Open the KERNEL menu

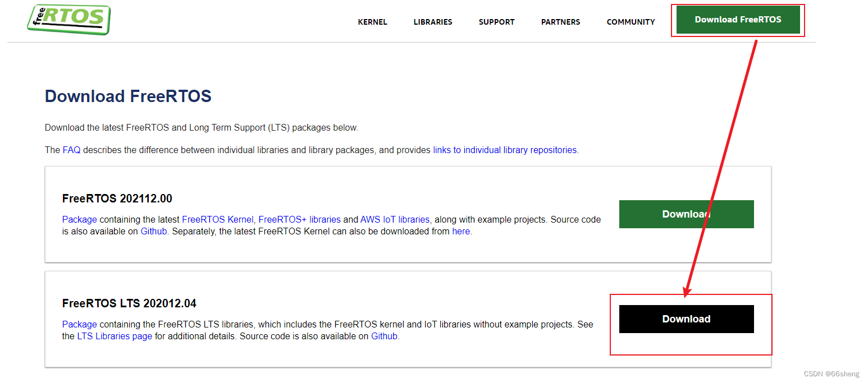pos(373,22)
